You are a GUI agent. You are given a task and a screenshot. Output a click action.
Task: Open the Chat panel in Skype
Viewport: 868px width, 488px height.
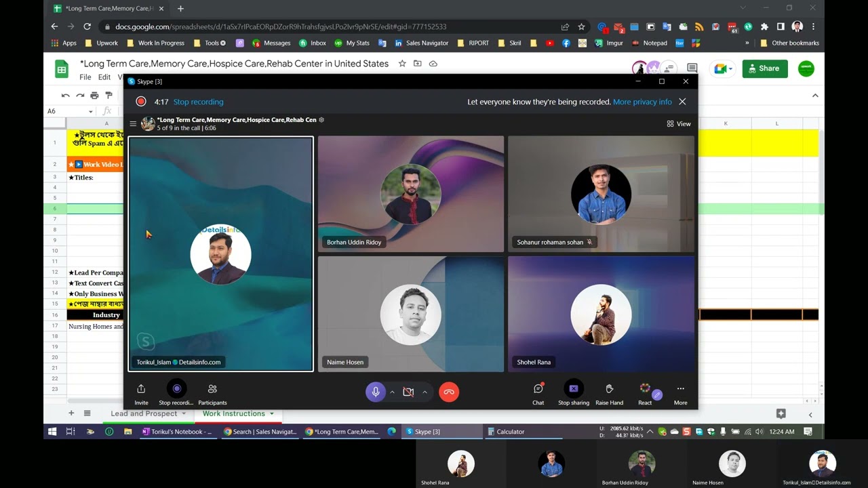538,393
